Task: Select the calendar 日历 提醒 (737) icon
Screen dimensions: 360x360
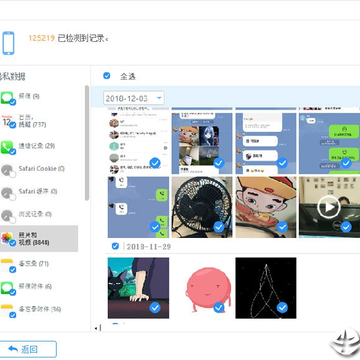Action: pos(7,121)
